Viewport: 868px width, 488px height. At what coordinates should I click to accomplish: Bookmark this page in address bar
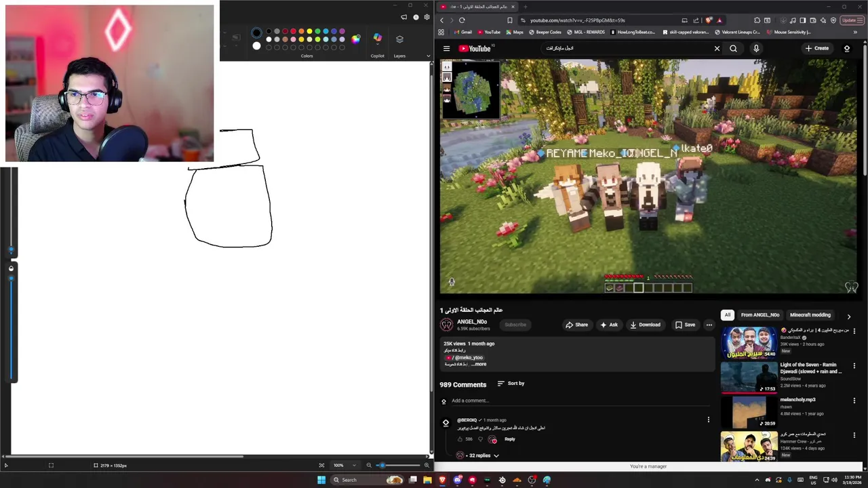(x=510, y=20)
